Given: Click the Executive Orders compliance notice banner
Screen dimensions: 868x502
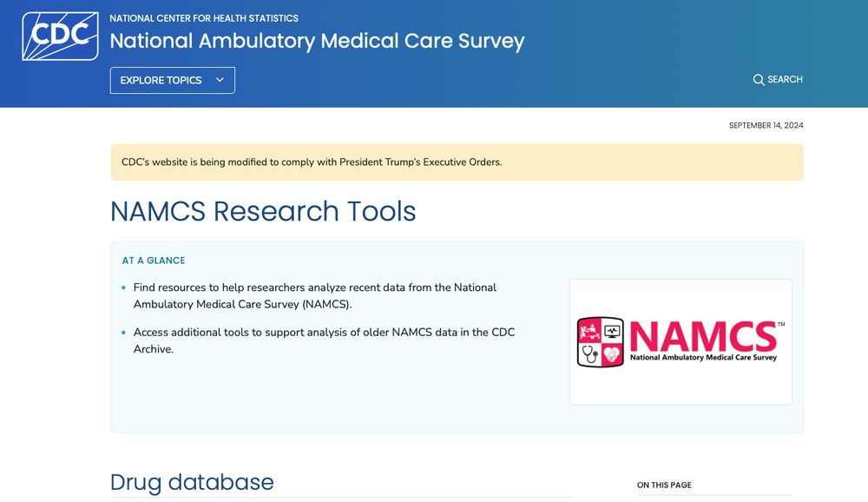Looking at the screenshot, I should tap(456, 162).
